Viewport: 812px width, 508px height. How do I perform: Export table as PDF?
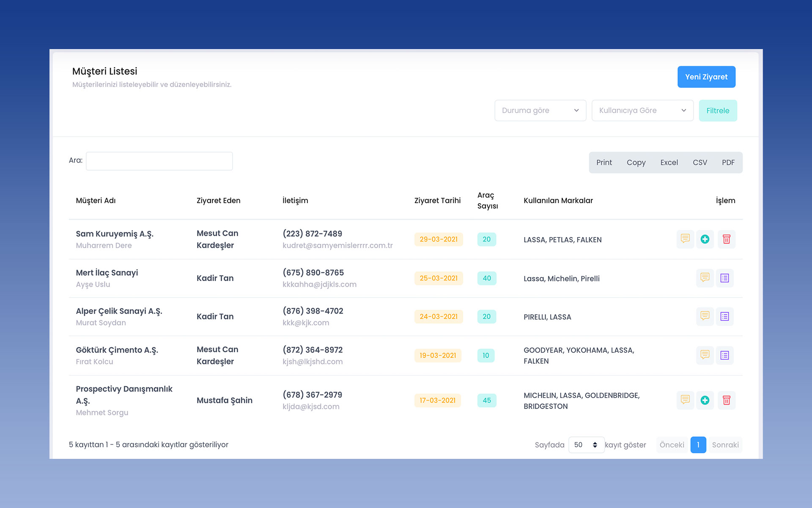tap(728, 163)
